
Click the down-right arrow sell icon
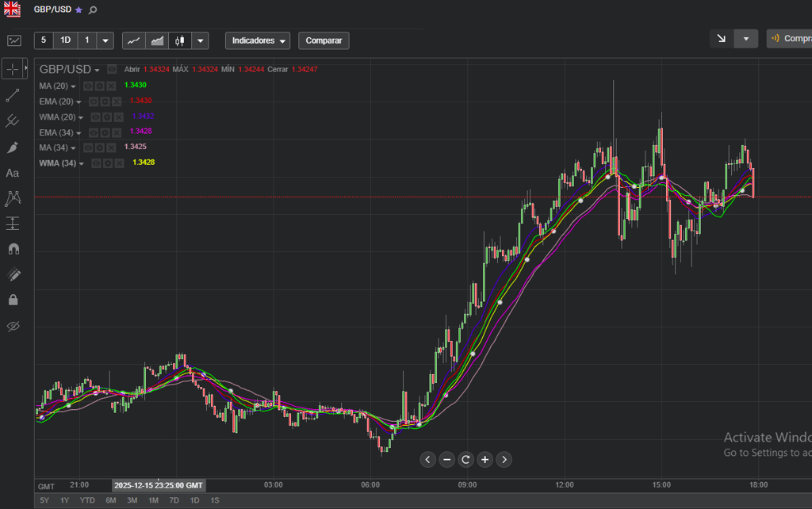(722, 38)
